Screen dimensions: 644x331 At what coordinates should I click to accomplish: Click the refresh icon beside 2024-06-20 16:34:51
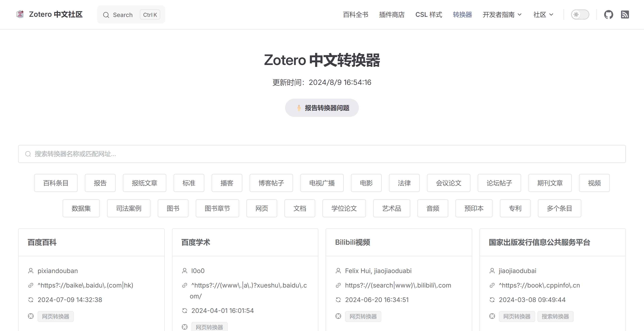point(338,300)
